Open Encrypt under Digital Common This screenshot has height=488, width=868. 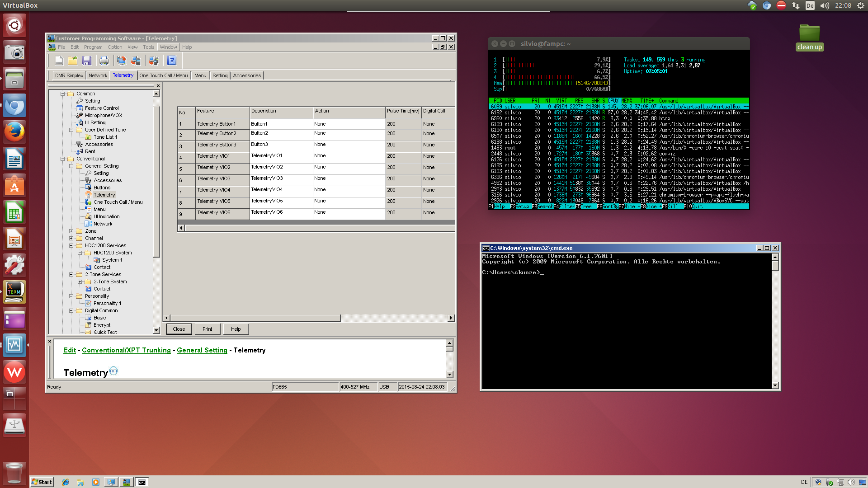point(102,325)
